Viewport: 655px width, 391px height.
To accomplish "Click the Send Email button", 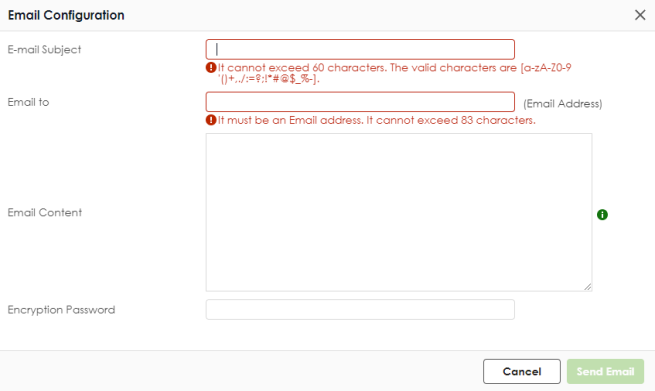I will click(x=605, y=371).
